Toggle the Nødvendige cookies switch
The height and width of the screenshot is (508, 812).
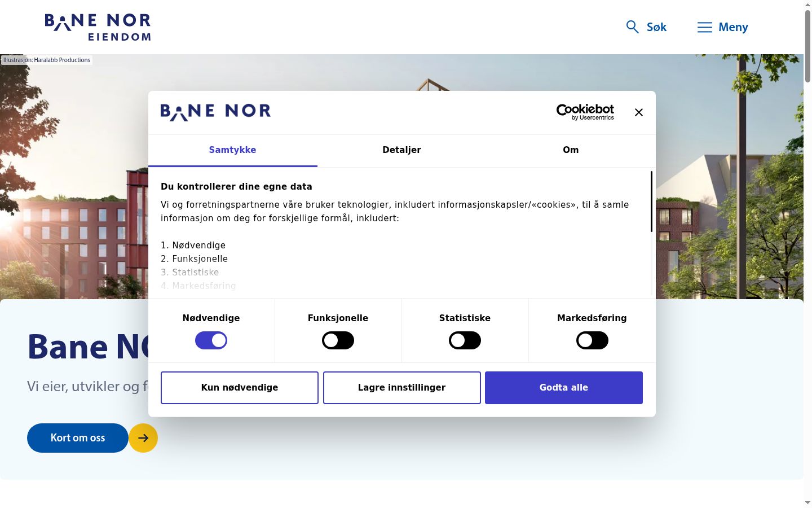(x=211, y=340)
